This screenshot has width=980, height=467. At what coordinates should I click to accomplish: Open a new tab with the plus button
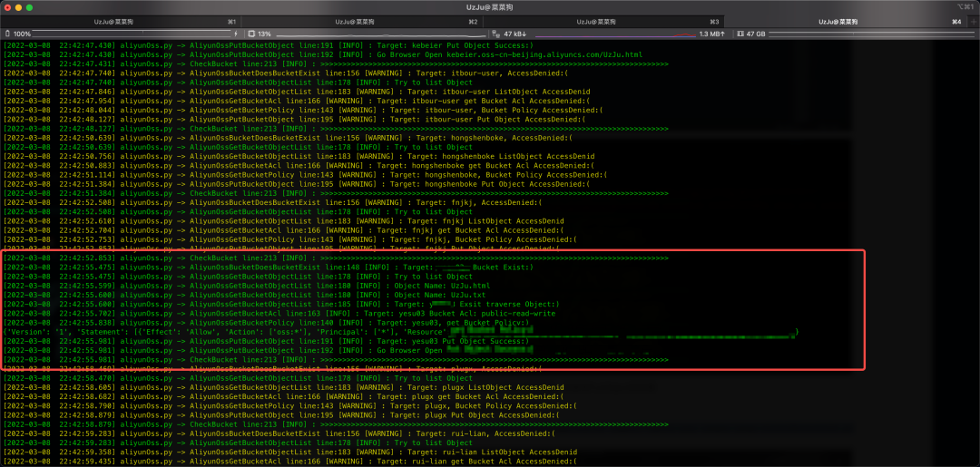click(974, 22)
